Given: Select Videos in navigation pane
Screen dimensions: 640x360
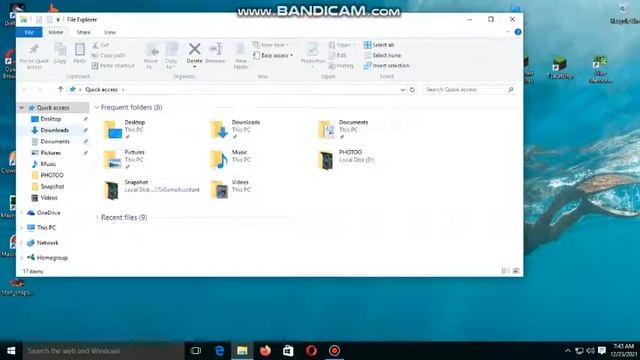Looking at the screenshot, I should click(49, 198).
